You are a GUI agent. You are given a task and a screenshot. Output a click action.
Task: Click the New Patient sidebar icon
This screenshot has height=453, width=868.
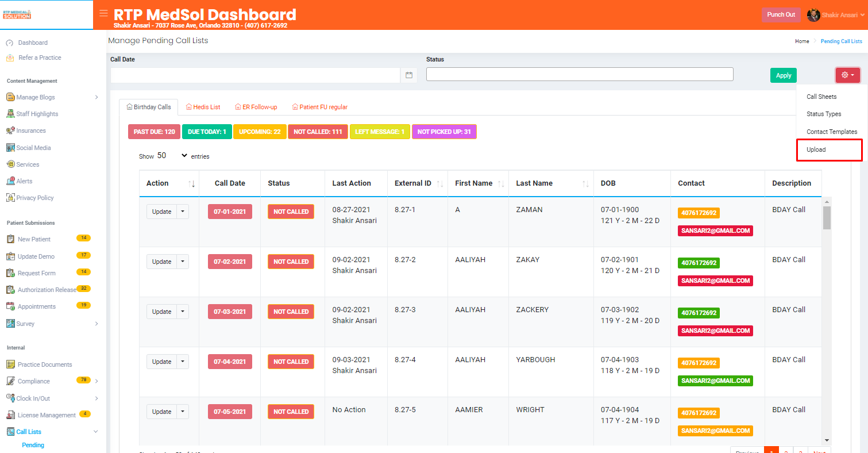pyautogui.click(x=10, y=239)
